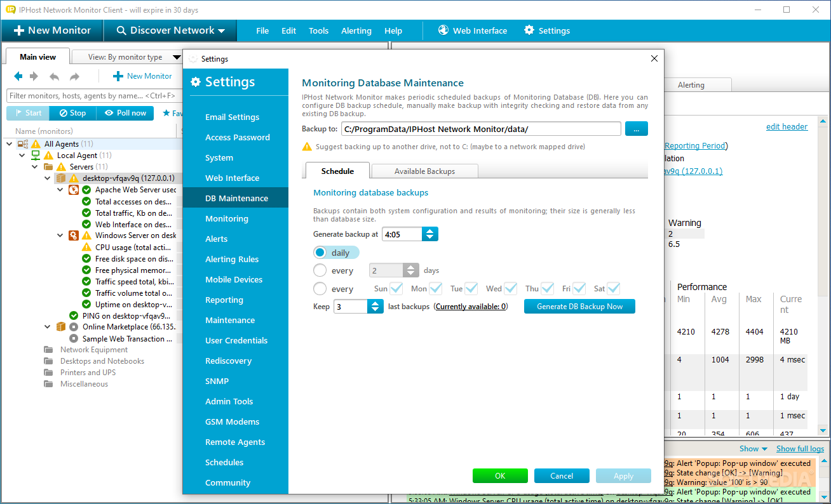Toggle the Sat checkbox
This screenshot has width=831, height=504.
[614, 288]
